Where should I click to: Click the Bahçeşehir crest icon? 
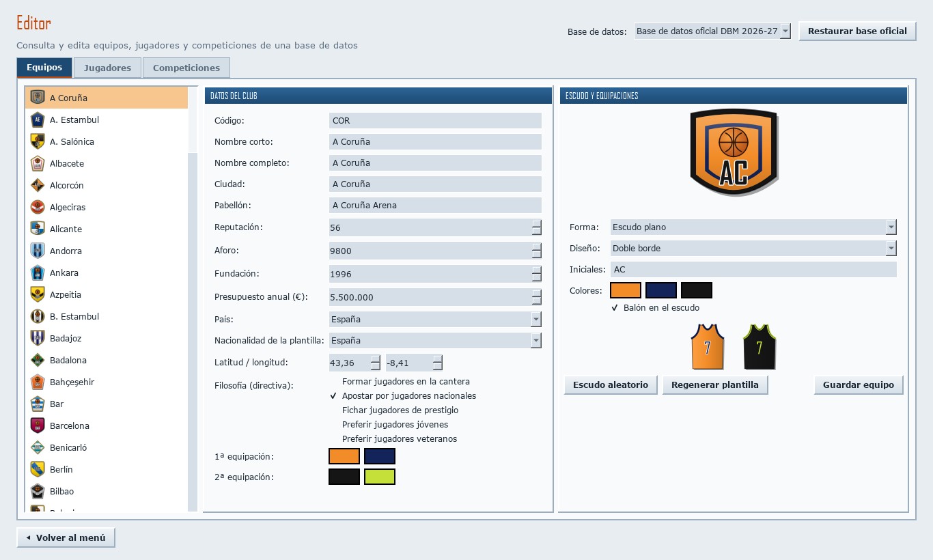coord(38,382)
